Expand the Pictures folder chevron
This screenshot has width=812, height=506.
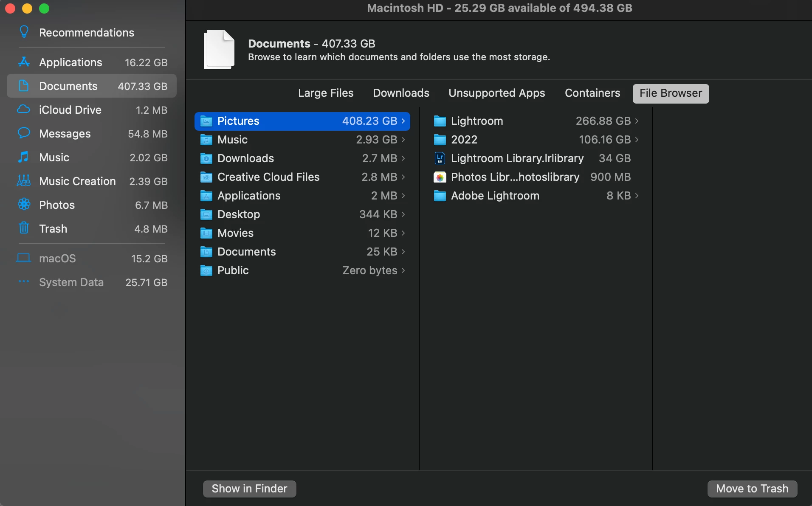403,121
